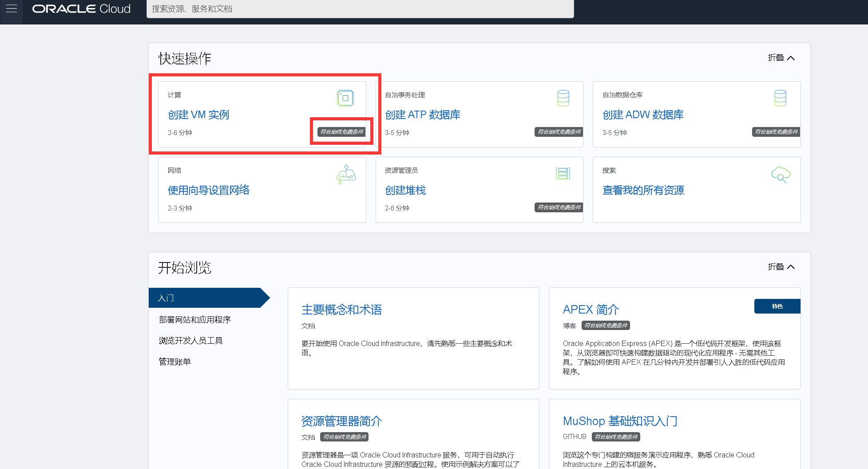The height and width of the screenshot is (469, 868).
Task: Open 管理账单 in the sidebar
Action: click(x=174, y=361)
